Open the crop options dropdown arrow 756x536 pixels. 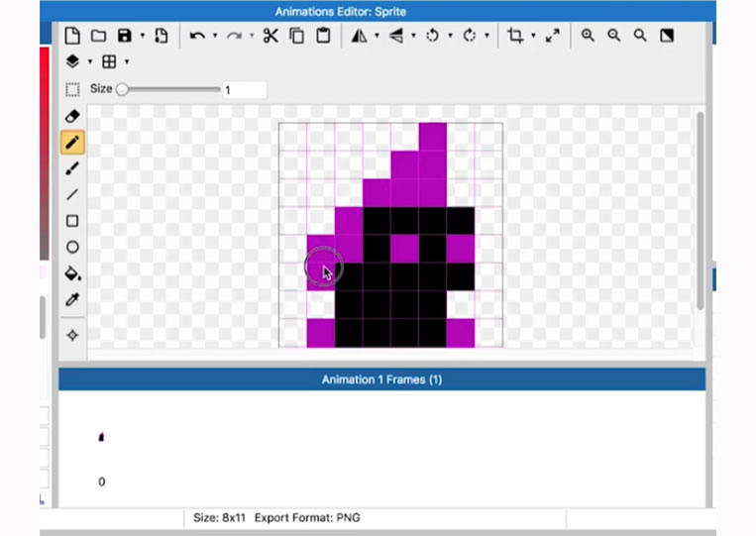533,36
